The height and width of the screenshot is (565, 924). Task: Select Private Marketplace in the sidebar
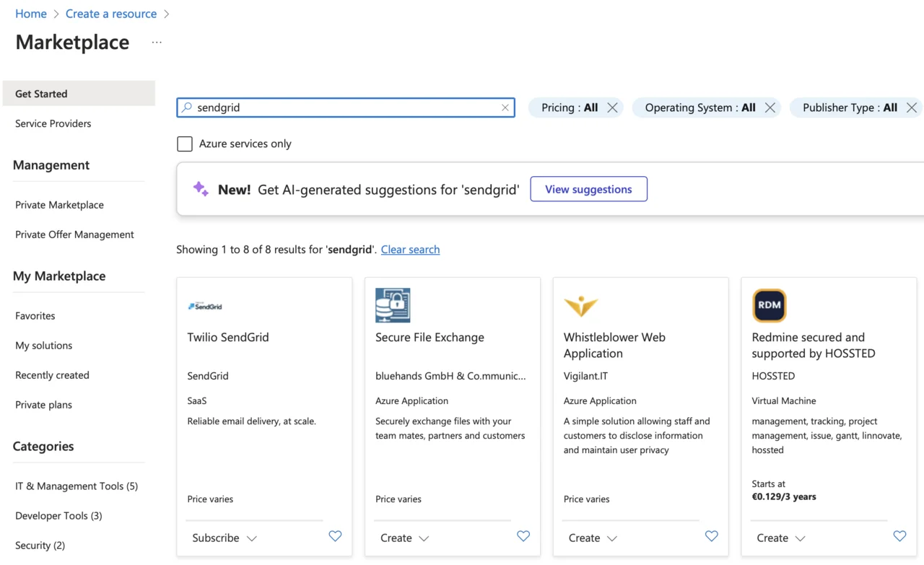click(59, 205)
